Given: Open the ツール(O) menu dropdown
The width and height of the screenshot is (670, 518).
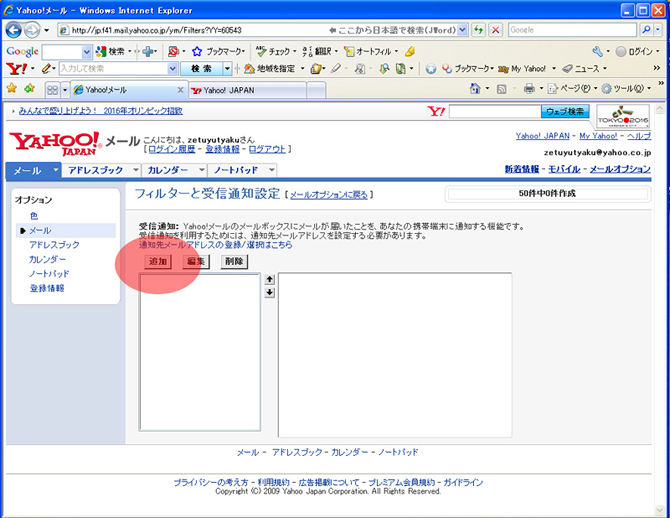Looking at the screenshot, I should click(649, 89).
